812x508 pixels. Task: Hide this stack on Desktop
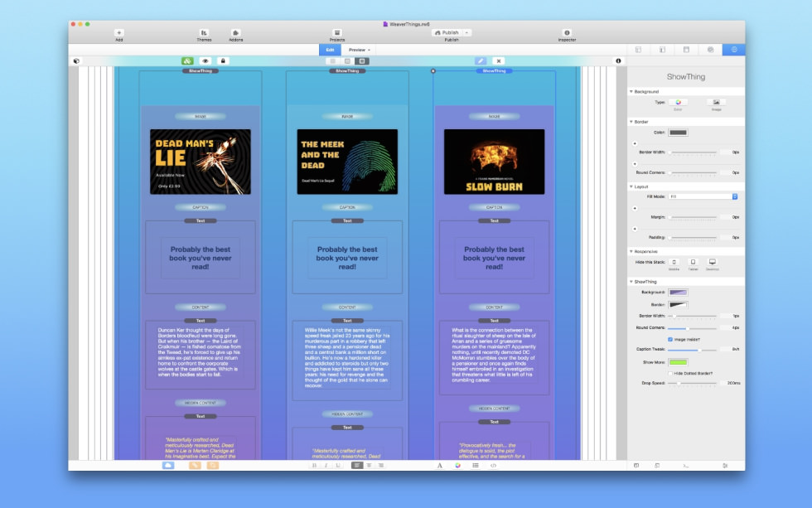(712, 262)
